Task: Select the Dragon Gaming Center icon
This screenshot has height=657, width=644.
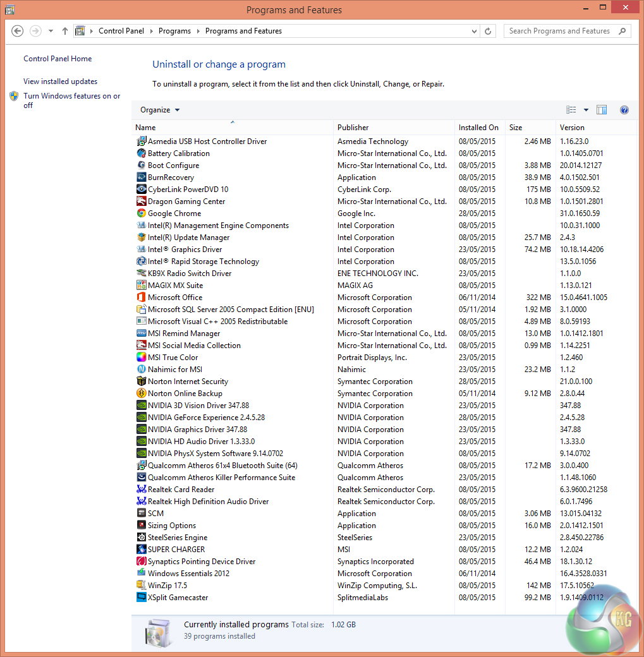Action: pyautogui.click(x=142, y=202)
